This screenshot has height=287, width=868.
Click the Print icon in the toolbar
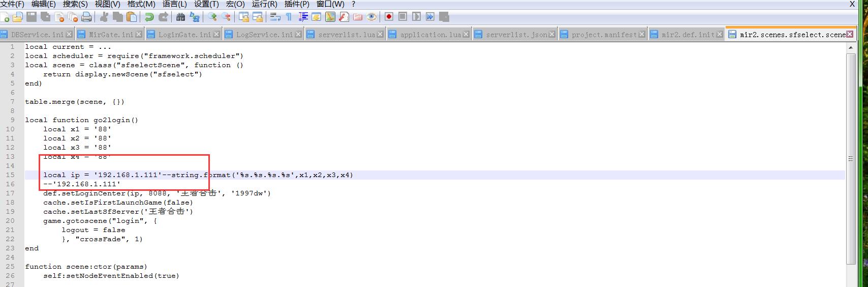(x=86, y=17)
